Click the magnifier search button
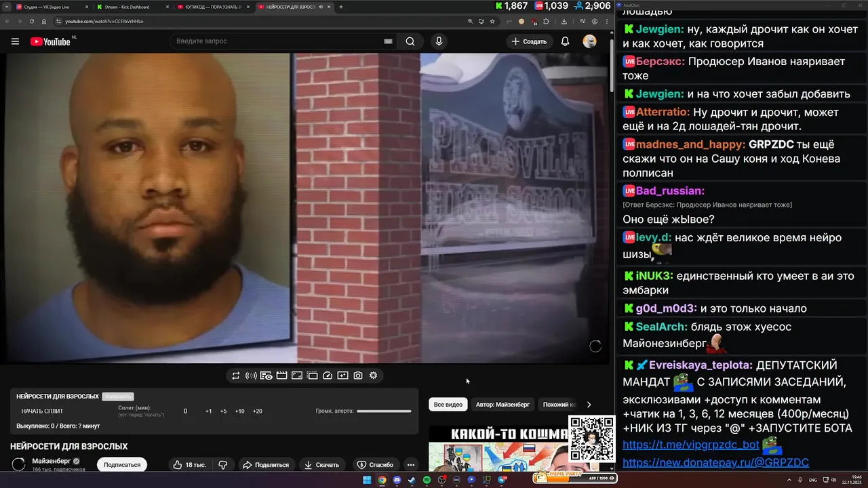Viewport: 868px width, 488px height. [x=410, y=41]
